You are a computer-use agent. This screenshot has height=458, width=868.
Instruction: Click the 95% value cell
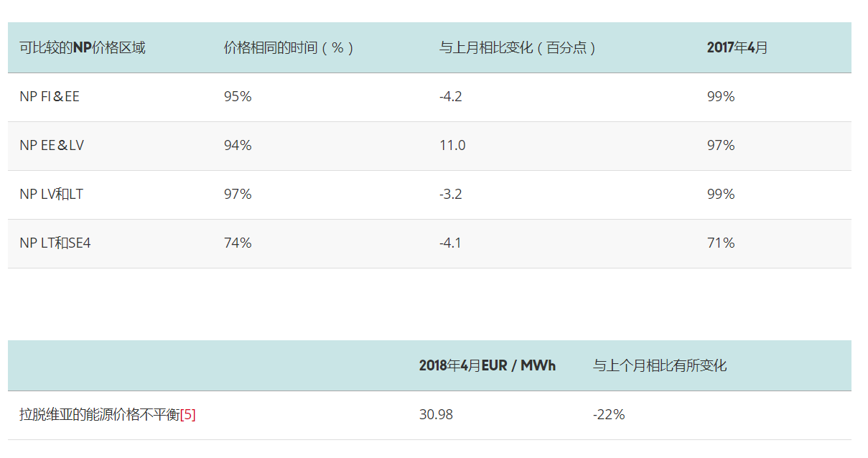[x=238, y=97]
